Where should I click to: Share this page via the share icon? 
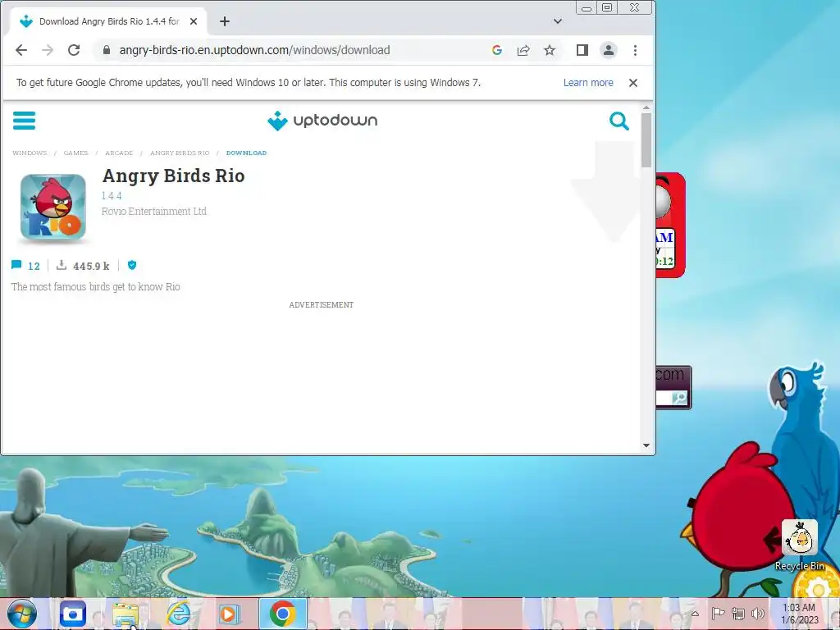(523, 50)
